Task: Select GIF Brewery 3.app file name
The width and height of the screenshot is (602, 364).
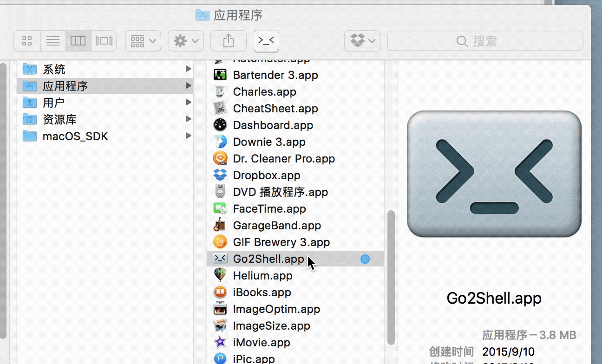Action: [281, 242]
